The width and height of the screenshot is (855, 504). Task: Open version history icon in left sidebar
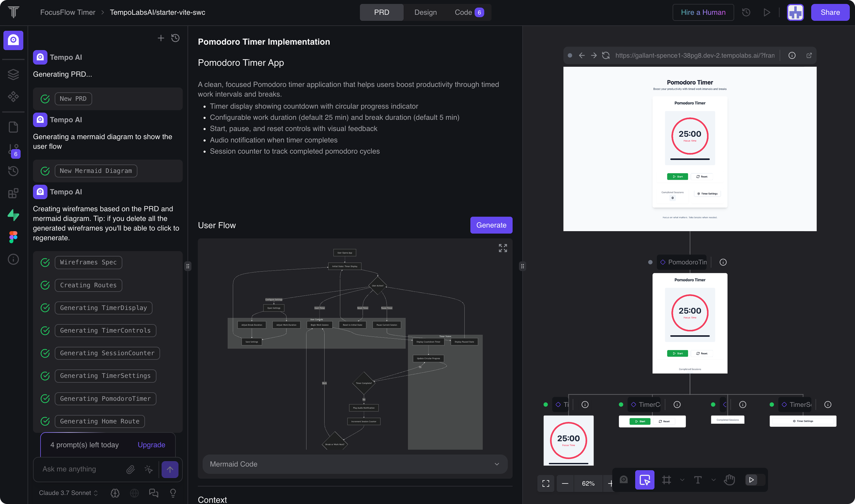(x=13, y=171)
